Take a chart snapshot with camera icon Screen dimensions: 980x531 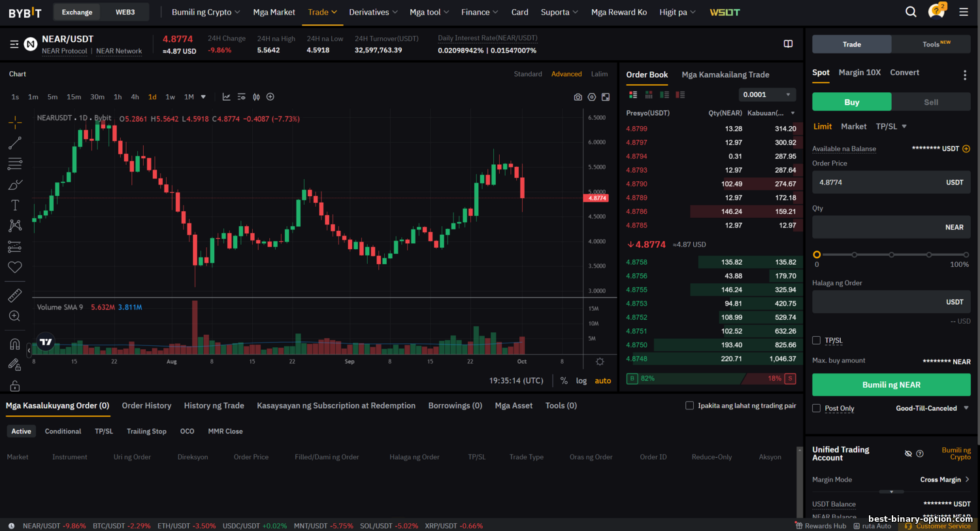[578, 97]
